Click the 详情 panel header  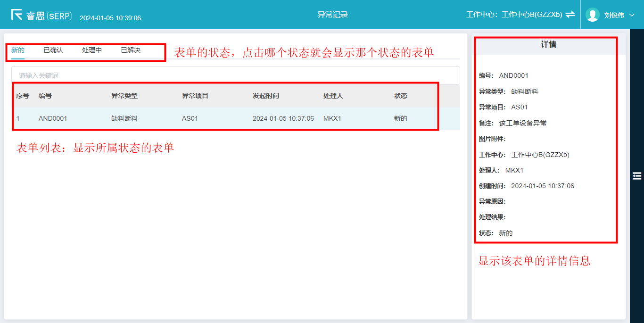pos(549,45)
